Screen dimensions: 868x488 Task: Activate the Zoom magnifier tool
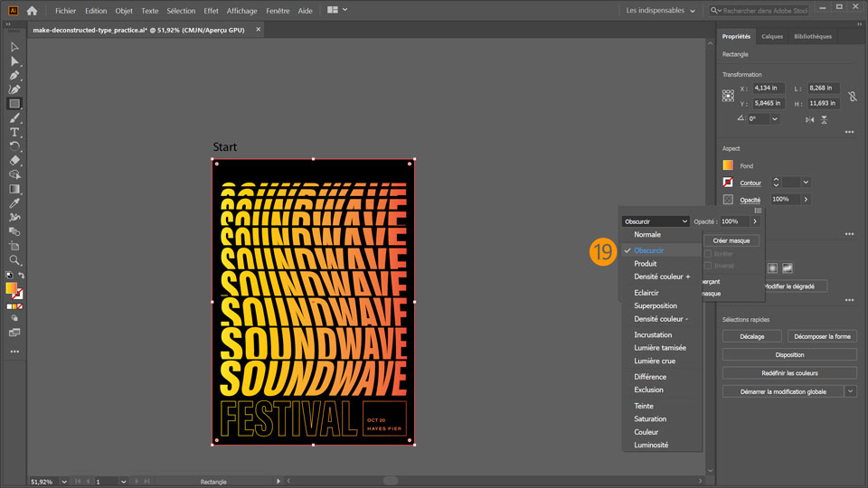click(14, 260)
